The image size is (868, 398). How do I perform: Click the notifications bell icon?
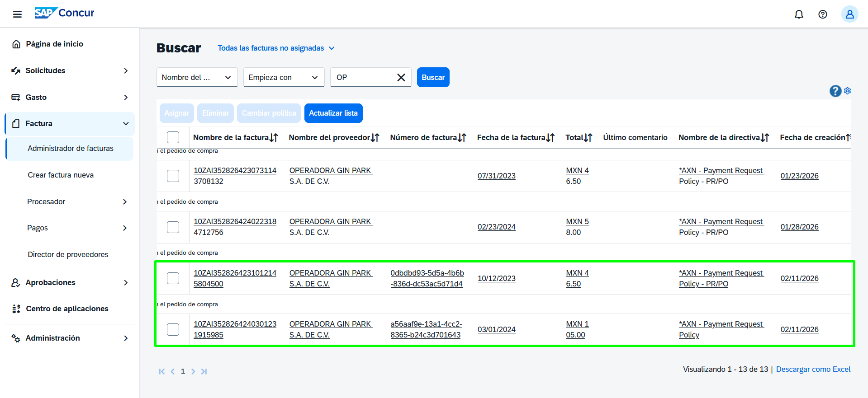click(x=799, y=14)
